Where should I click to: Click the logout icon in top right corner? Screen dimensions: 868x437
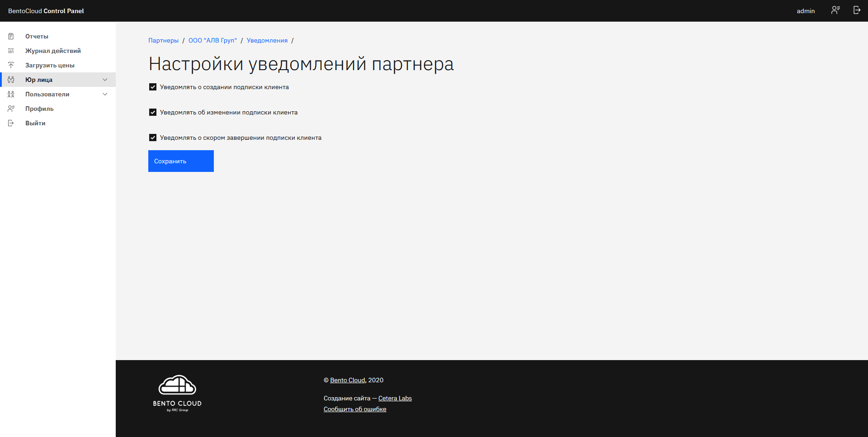[857, 10]
